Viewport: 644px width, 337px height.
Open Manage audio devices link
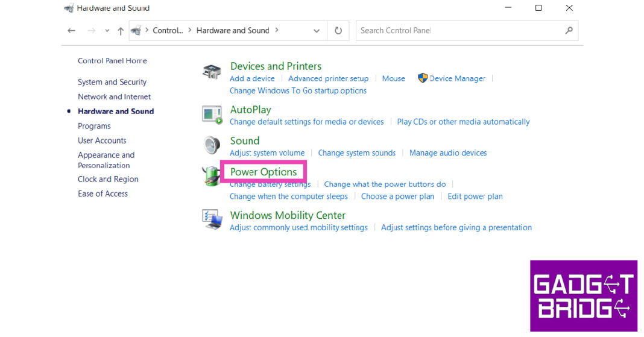coord(448,153)
